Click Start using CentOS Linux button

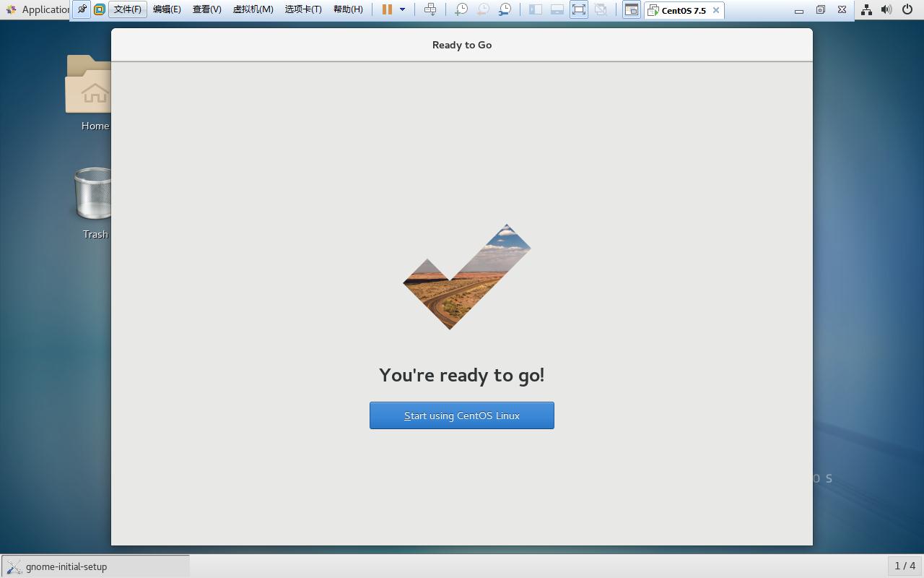pos(462,415)
